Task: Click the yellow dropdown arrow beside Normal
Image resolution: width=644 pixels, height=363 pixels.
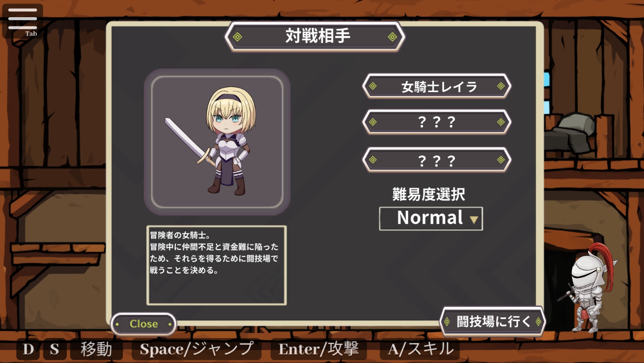Action: click(473, 220)
